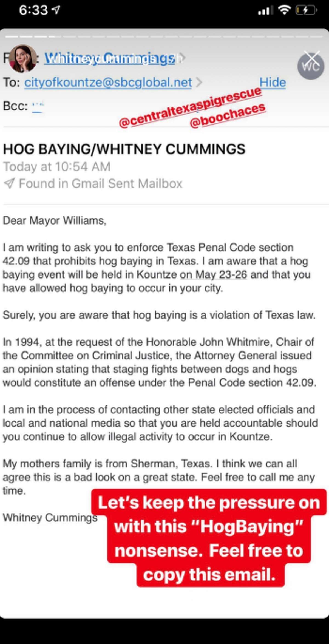Expand the chevron after the sender name
The height and width of the screenshot is (644, 329).
point(183,58)
